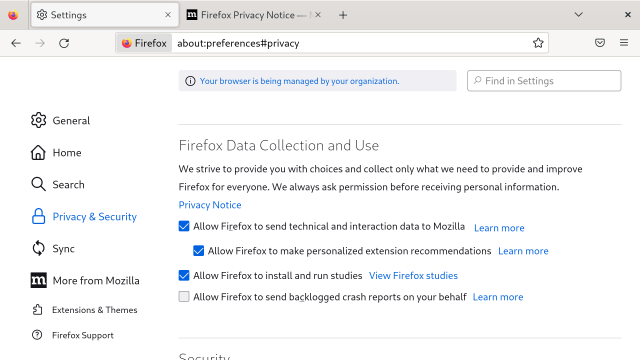The width and height of the screenshot is (640, 360).
Task: Click the info icon in organization notice
Action: click(190, 81)
